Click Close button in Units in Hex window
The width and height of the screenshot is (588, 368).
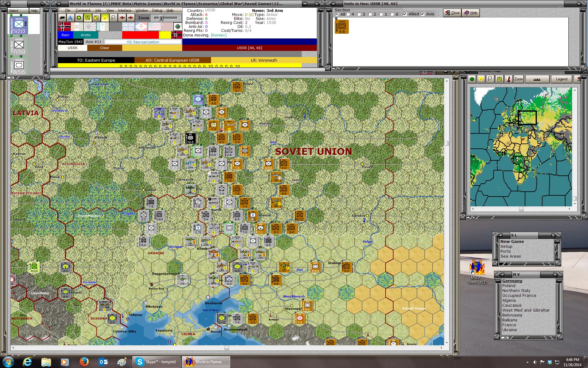point(452,13)
